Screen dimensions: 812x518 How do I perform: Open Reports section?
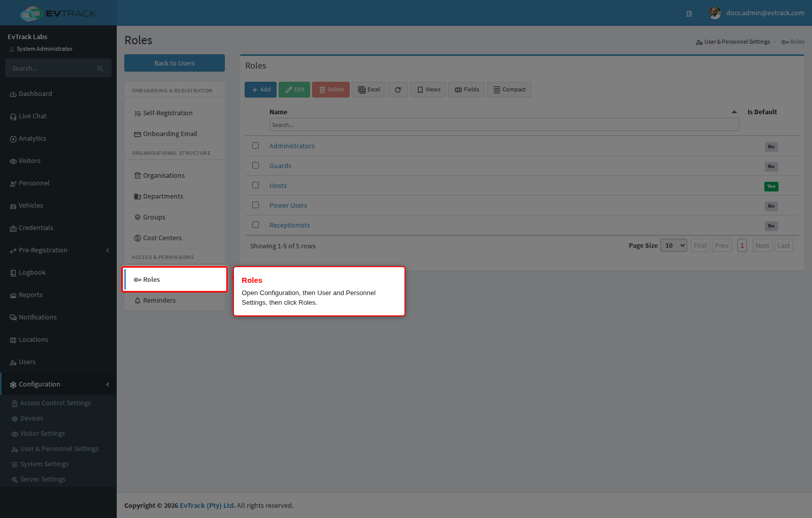click(x=58, y=295)
